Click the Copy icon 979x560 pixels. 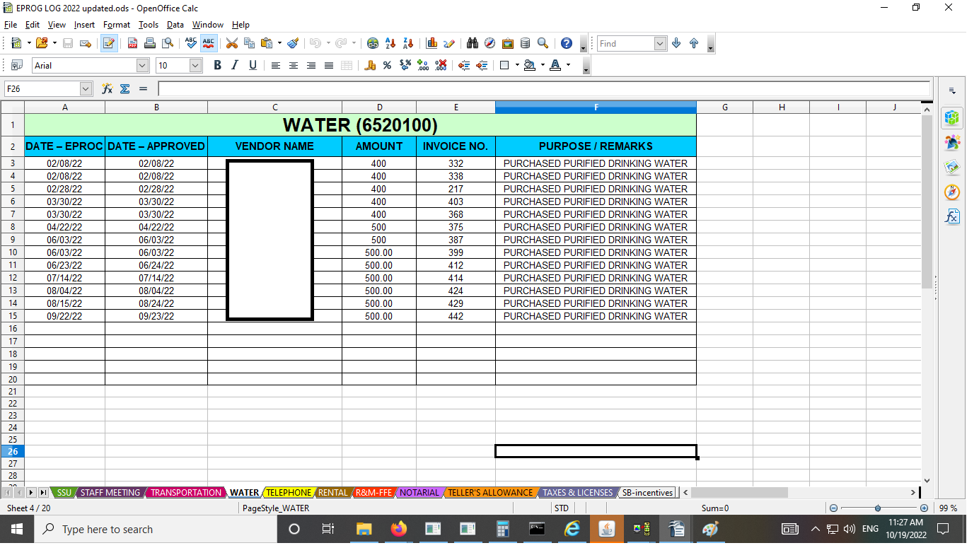pos(249,43)
